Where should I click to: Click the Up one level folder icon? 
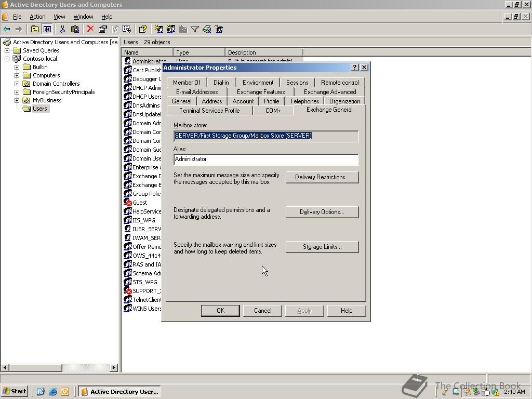(35, 29)
